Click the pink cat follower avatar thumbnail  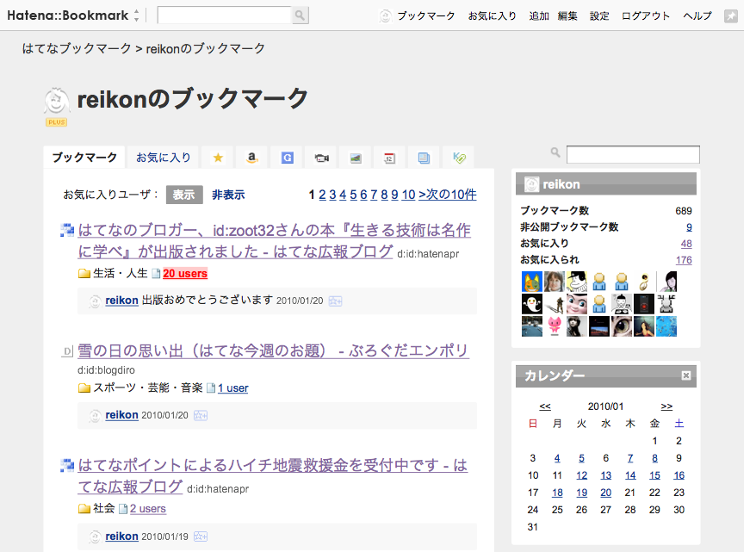[x=555, y=326]
